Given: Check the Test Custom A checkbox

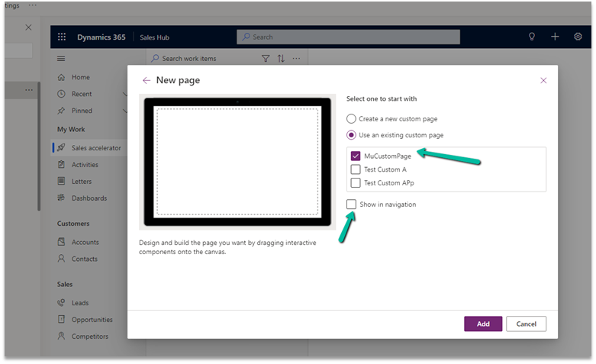Looking at the screenshot, I should click(x=356, y=169).
